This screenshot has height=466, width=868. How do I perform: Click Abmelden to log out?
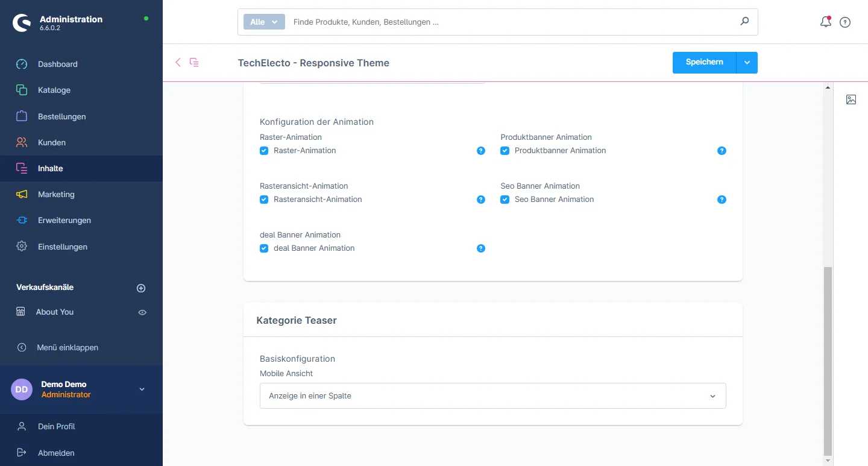56,453
